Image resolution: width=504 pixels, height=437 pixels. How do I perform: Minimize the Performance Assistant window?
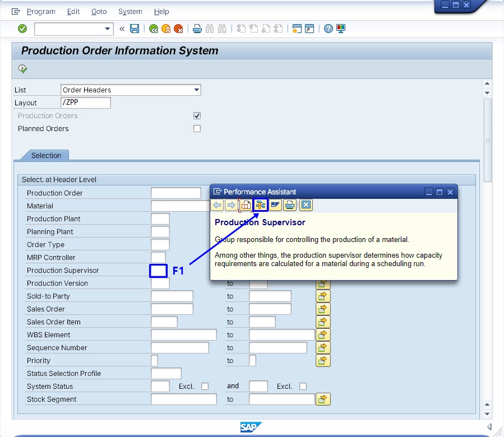click(429, 192)
